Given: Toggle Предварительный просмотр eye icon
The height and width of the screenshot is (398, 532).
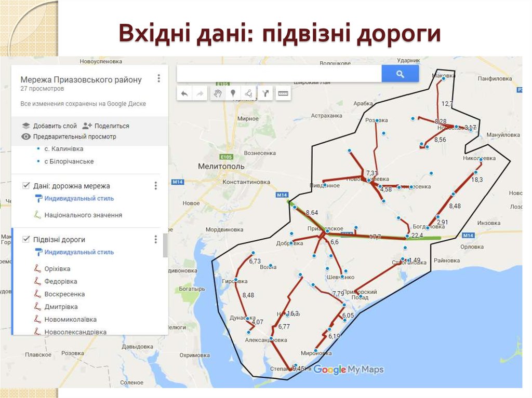Looking at the screenshot, I should pyautogui.click(x=25, y=135).
